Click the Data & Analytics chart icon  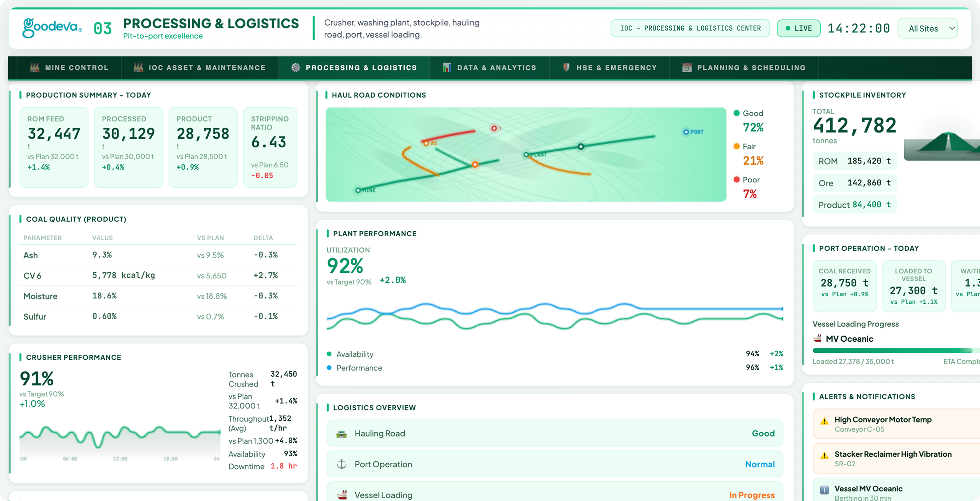coord(447,67)
